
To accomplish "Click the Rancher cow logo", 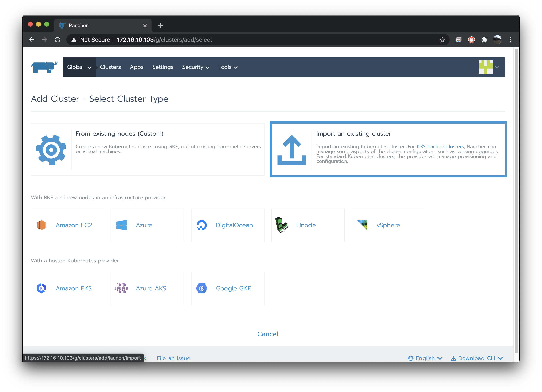I will 44,67.
